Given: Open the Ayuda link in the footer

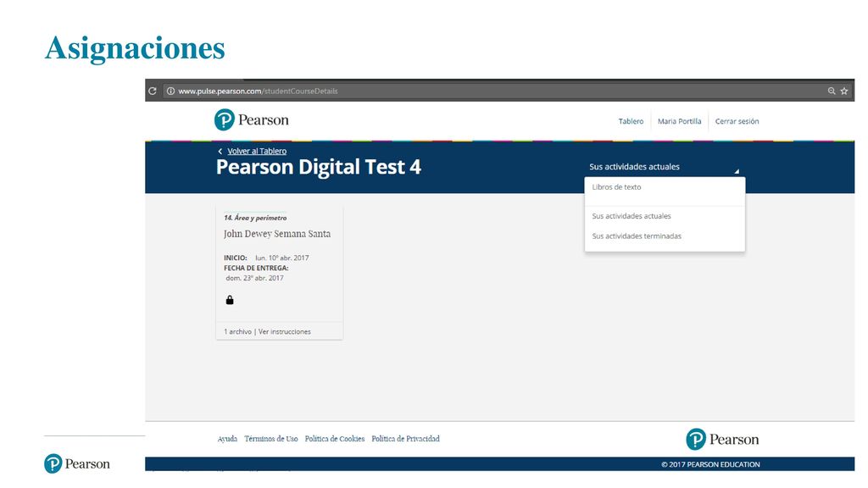Looking at the screenshot, I should click(227, 439).
